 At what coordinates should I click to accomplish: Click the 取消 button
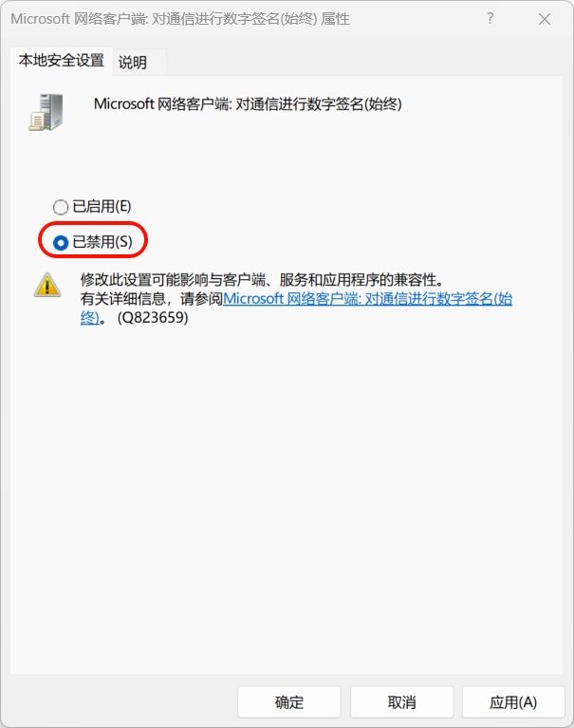(x=401, y=702)
